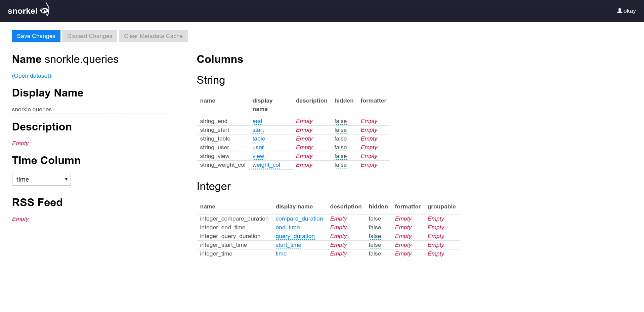Viewport: 644px width, 312px height.
Task: Open the Time Column dropdown
Action: (41, 179)
